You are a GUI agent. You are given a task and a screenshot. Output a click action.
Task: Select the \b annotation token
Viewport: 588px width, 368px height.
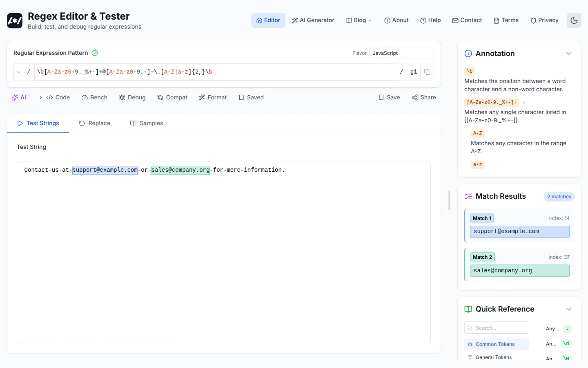coord(470,71)
